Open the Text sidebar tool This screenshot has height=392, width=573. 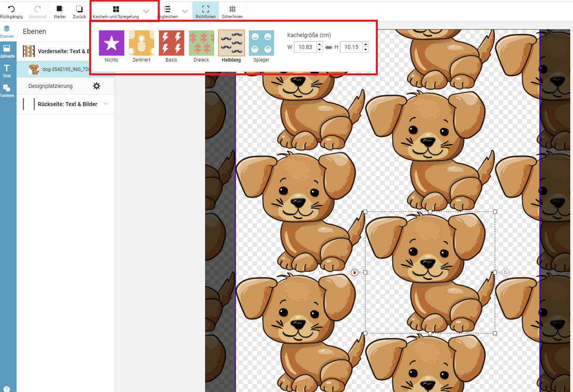7,71
